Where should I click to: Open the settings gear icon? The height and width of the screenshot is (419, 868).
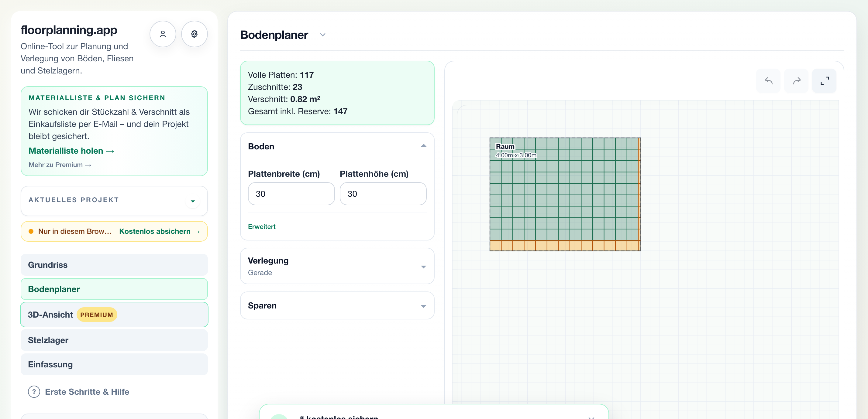click(194, 34)
